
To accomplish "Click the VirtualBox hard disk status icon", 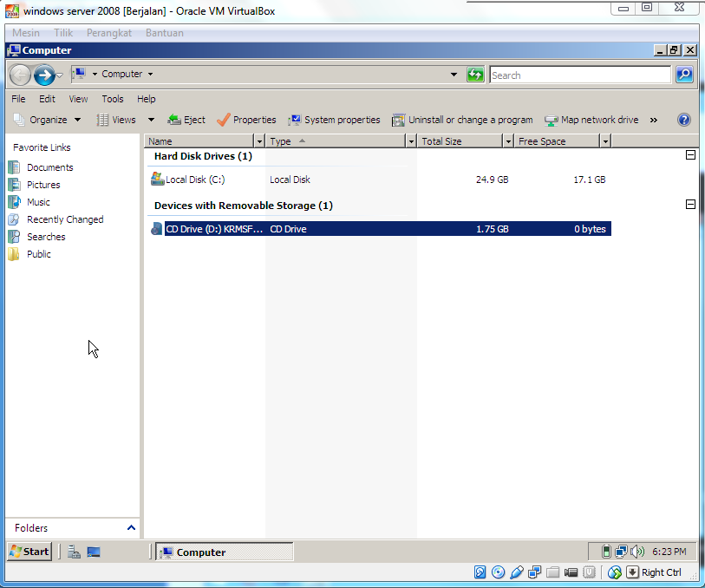I will click(x=480, y=572).
